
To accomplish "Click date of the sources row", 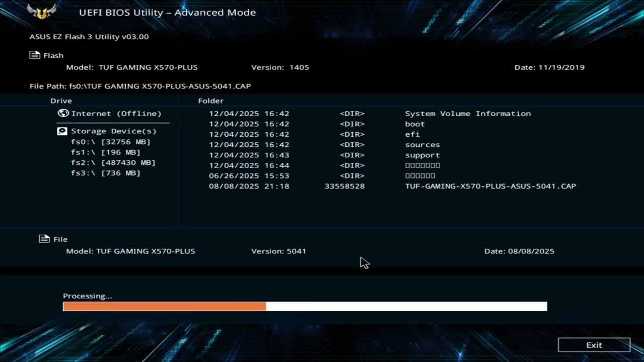I will pyautogui.click(x=249, y=145).
